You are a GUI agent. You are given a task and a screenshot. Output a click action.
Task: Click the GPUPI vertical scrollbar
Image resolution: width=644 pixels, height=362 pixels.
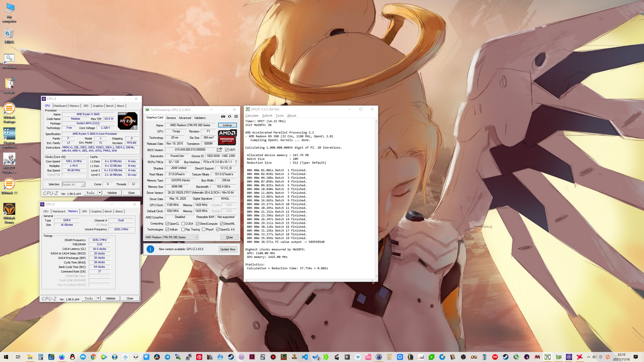(x=376, y=199)
